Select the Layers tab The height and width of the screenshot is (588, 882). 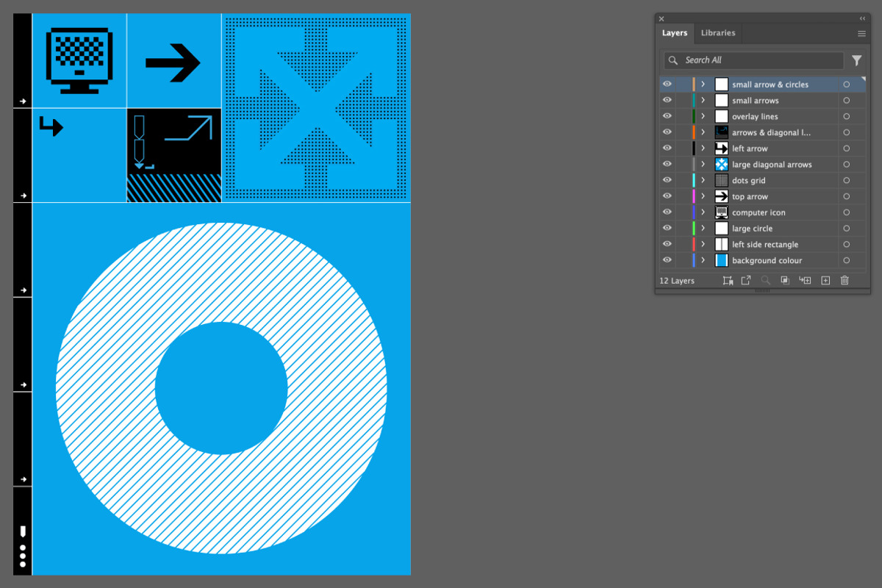[675, 33]
